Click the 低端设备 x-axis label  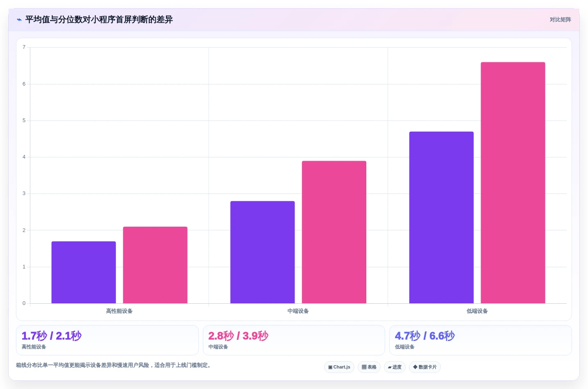[x=477, y=311]
